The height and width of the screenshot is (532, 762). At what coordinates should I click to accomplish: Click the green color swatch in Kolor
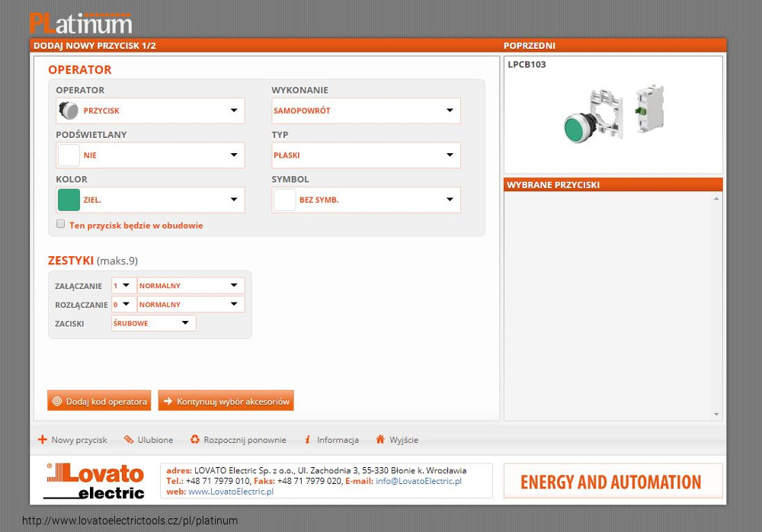pos(69,200)
